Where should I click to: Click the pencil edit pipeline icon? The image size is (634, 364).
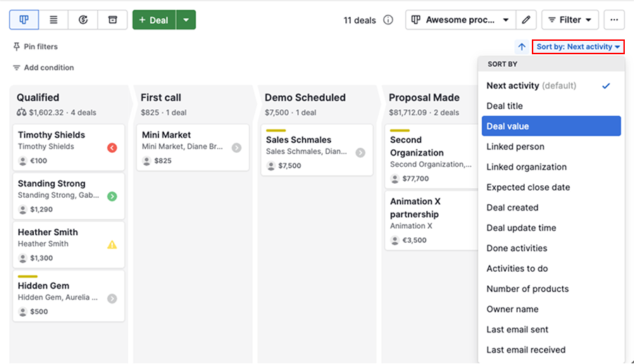tap(526, 20)
